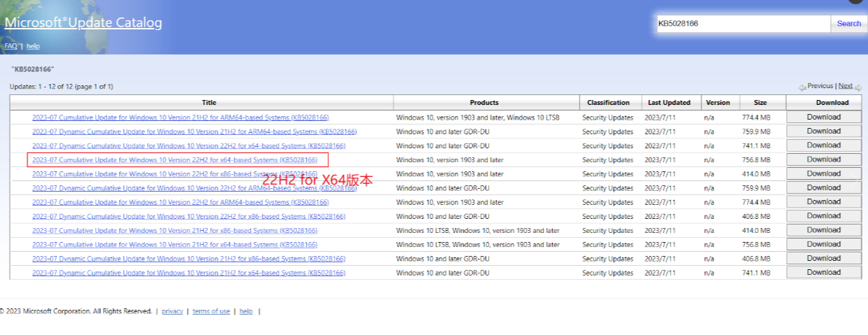Open the help link in the footer
868x335 pixels.
(x=246, y=311)
